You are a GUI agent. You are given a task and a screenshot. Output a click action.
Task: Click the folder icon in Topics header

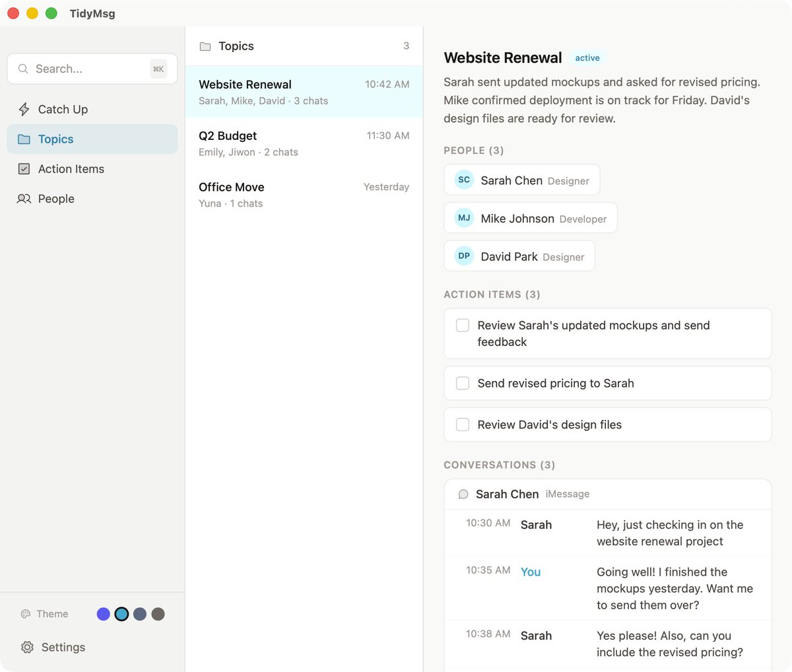point(205,46)
